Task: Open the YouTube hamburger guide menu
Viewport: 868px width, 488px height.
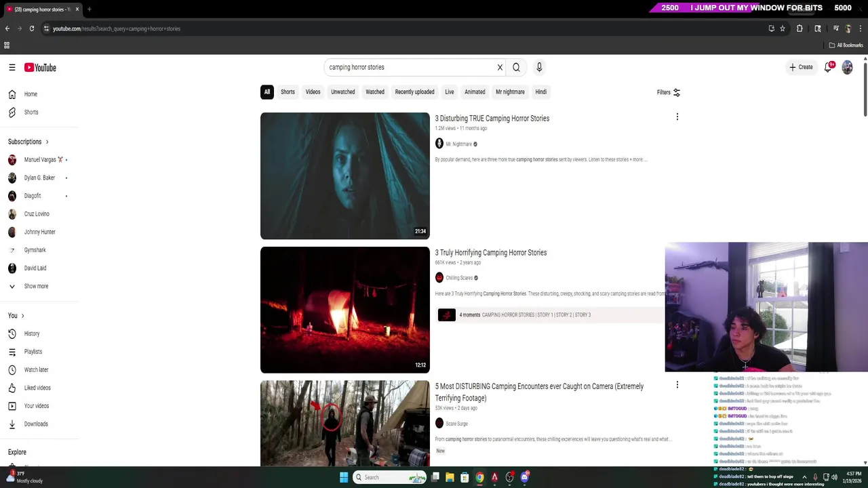Action: 12,67
